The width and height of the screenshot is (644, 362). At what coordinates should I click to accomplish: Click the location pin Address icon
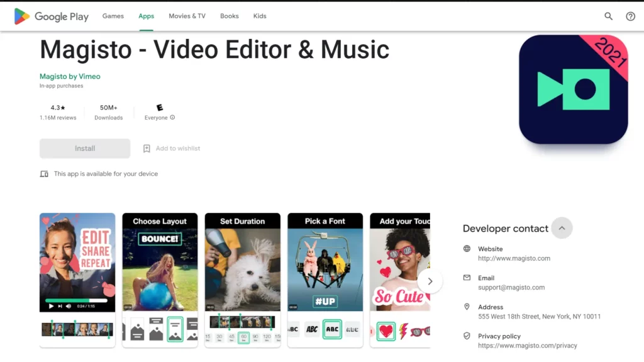pyautogui.click(x=467, y=307)
